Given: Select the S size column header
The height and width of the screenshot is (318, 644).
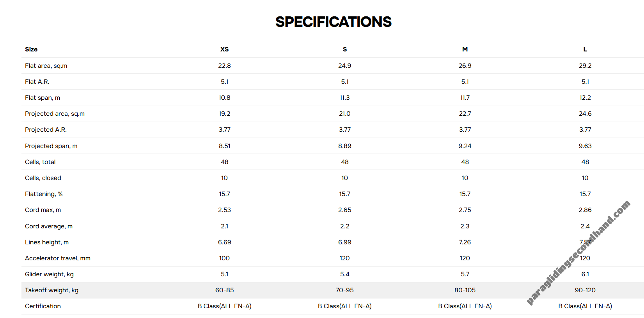Looking at the screenshot, I should click(x=345, y=49).
